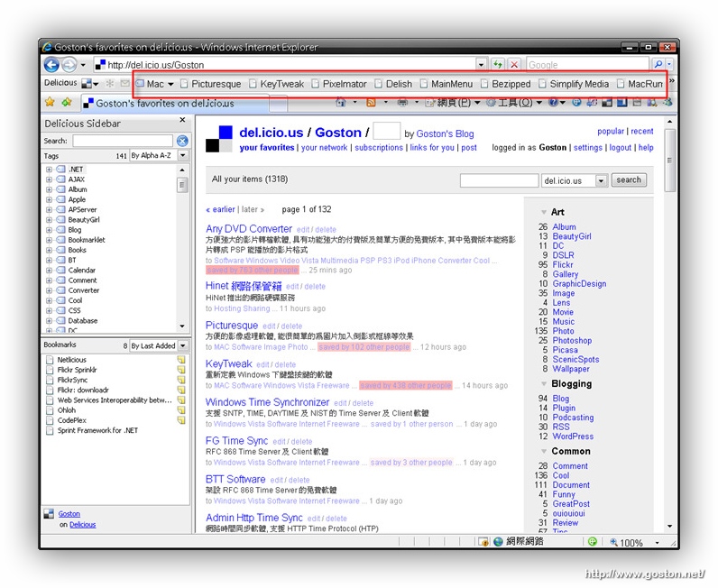The image size is (718, 588).
Task: Open the del.icio.us search scope dropdown
Action: (602, 181)
